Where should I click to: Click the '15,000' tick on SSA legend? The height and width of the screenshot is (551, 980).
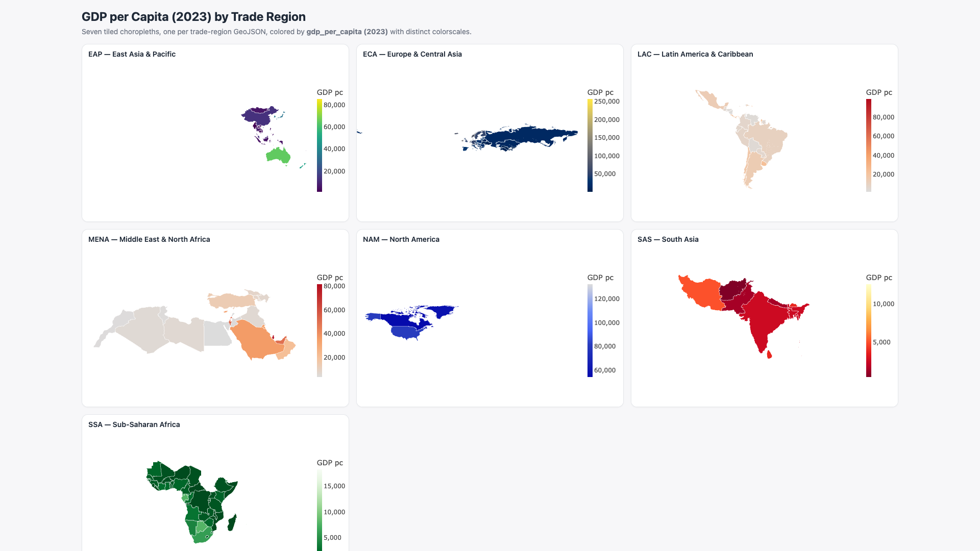click(x=334, y=486)
